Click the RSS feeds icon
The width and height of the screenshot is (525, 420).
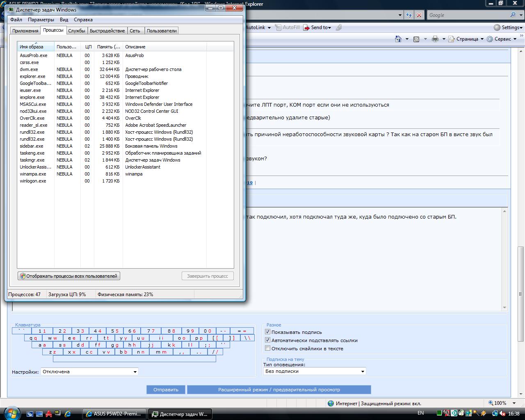416,39
